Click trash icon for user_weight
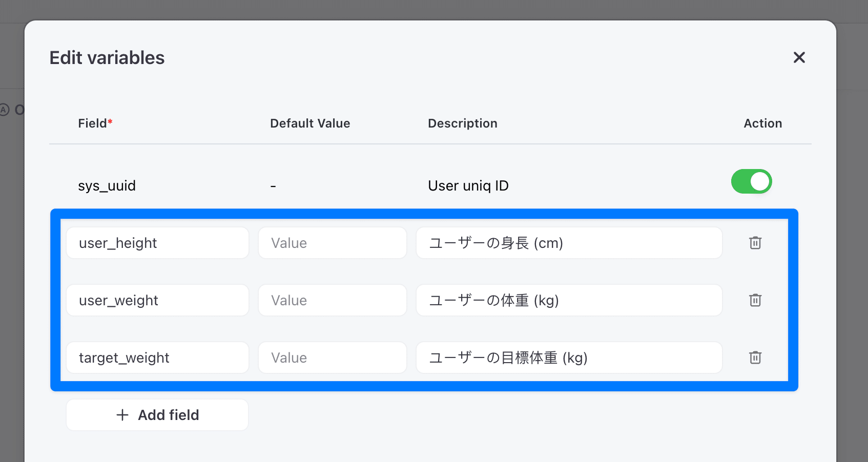Image resolution: width=868 pixels, height=462 pixels. pyautogui.click(x=755, y=300)
